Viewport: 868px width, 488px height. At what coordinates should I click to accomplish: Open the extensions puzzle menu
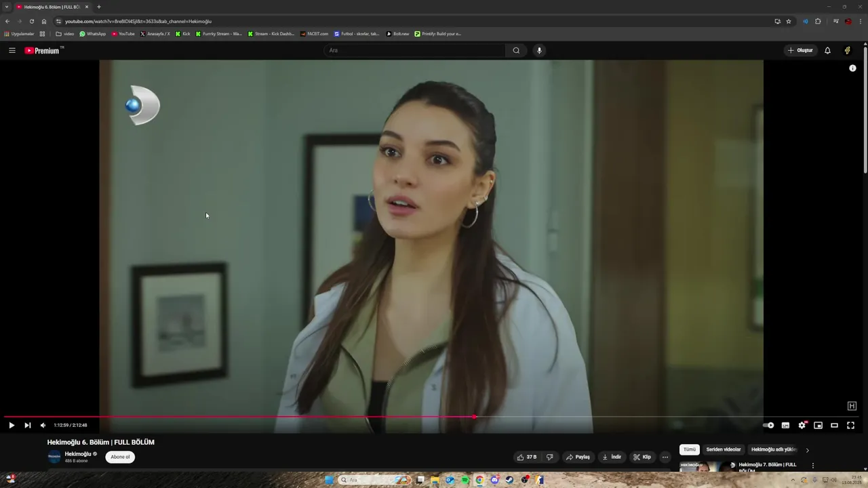[818, 21]
